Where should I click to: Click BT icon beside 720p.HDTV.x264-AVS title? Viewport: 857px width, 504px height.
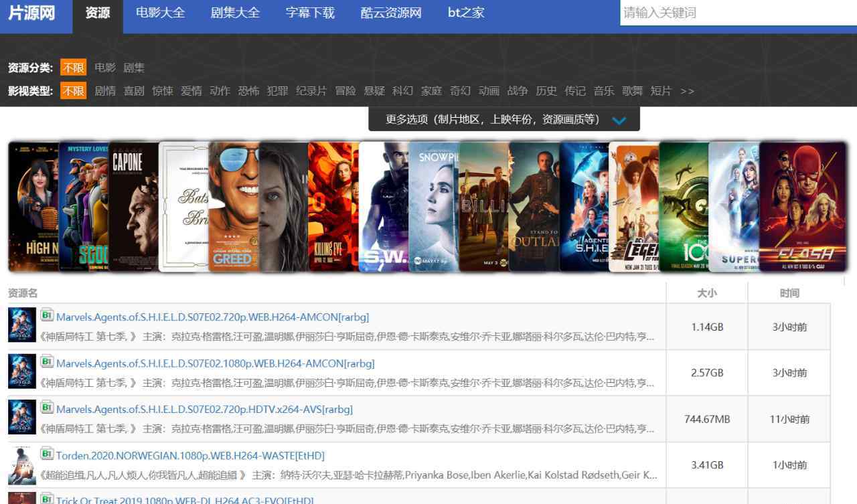(47, 406)
